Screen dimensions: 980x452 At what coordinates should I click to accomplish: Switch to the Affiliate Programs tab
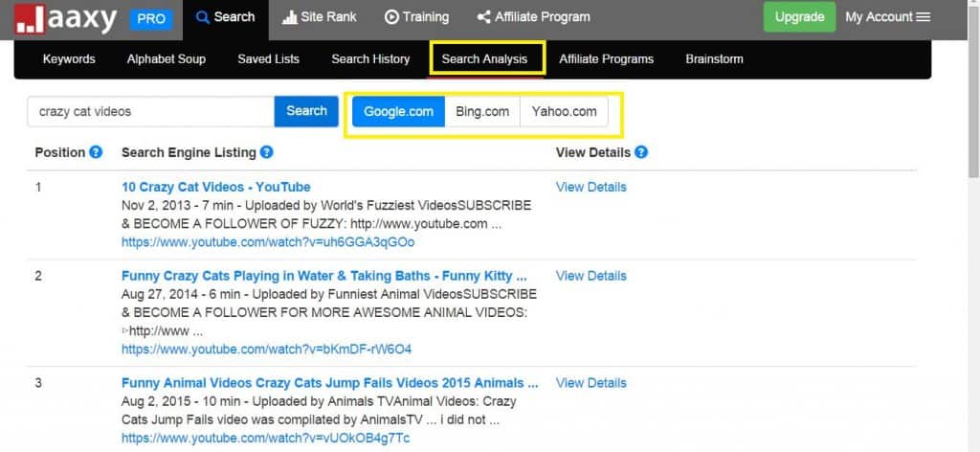coord(606,59)
